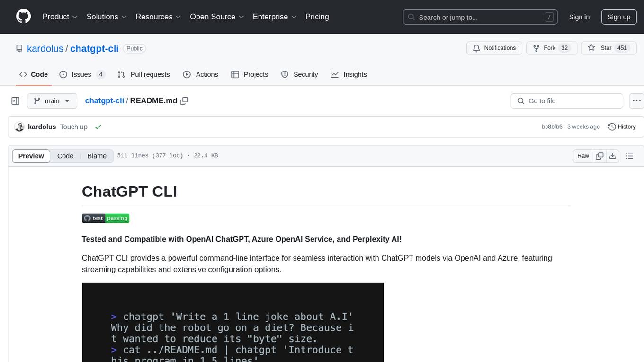Switch to the Actions tab
Viewport: 644px width, 362px height.
pos(200,74)
